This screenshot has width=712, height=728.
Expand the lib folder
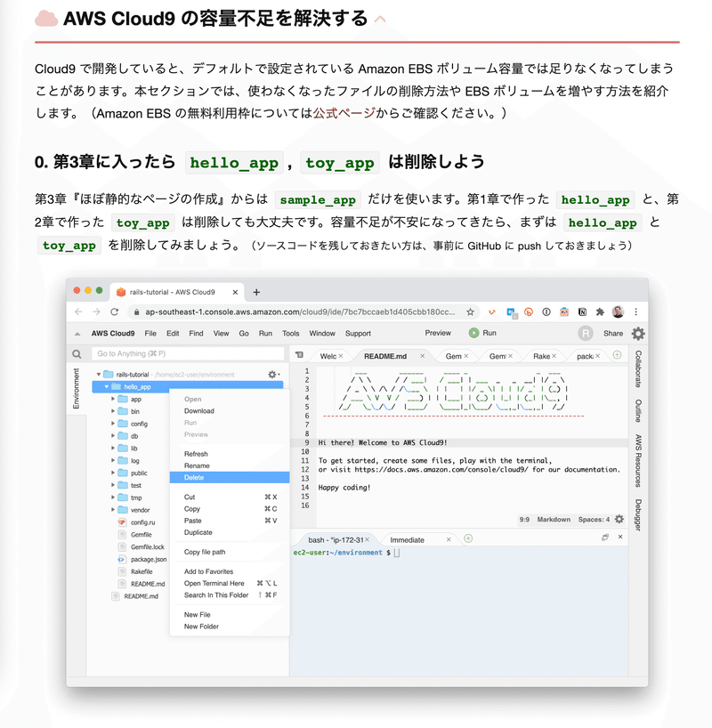tap(113, 448)
